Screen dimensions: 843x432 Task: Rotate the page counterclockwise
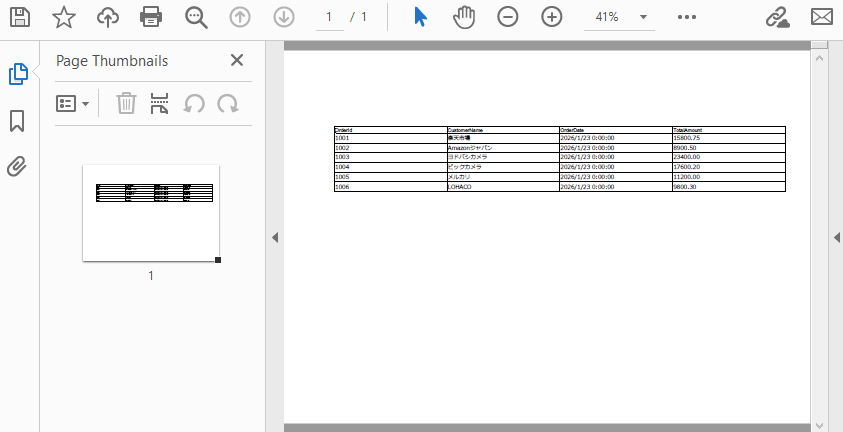(194, 104)
